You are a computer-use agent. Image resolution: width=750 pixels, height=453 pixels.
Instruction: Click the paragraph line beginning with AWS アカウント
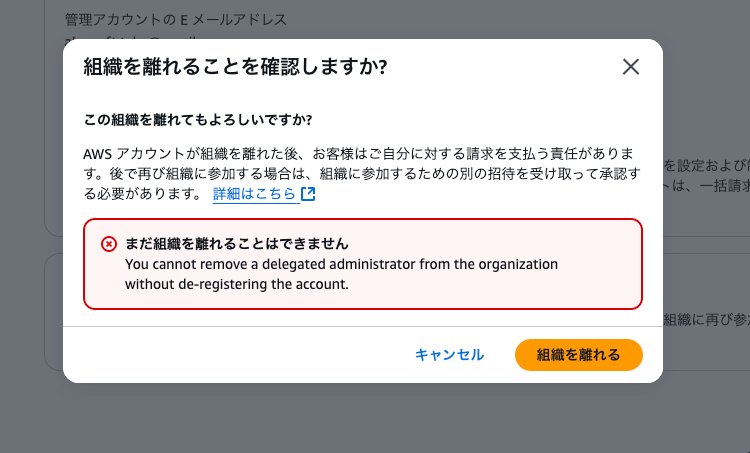tap(358, 154)
